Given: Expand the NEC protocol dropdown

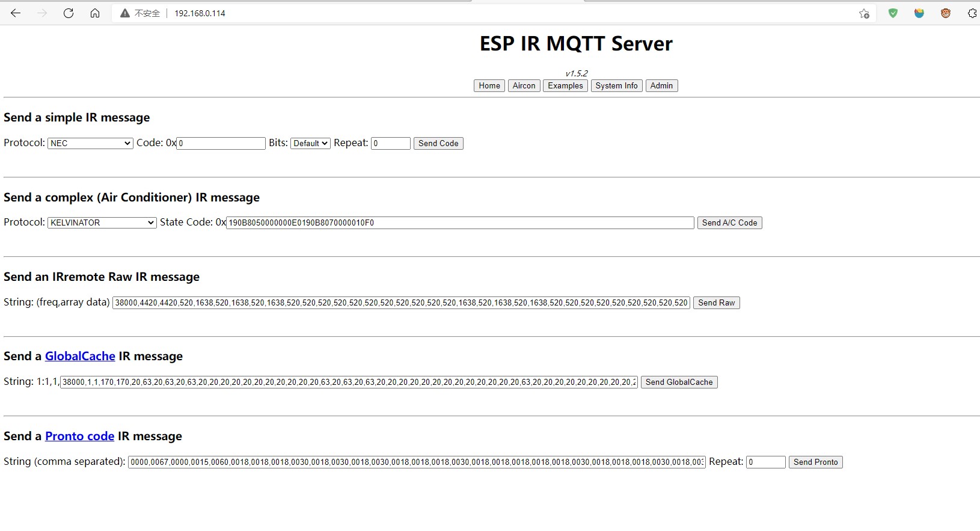Looking at the screenshot, I should point(90,143).
